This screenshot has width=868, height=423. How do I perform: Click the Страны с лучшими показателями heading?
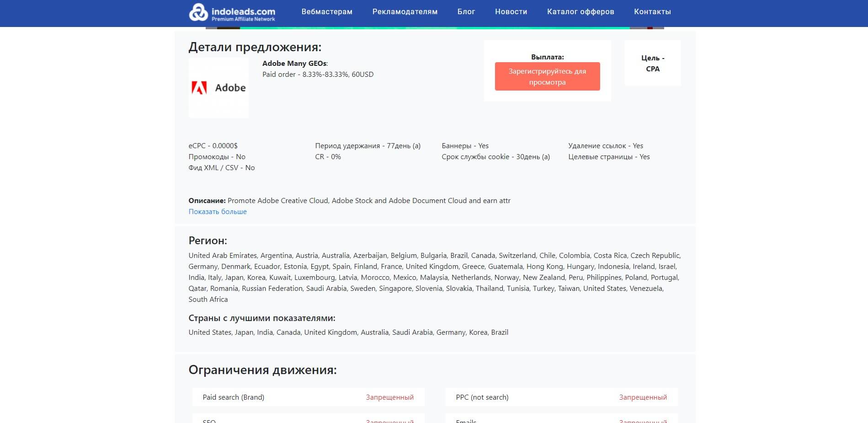tap(262, 318)
